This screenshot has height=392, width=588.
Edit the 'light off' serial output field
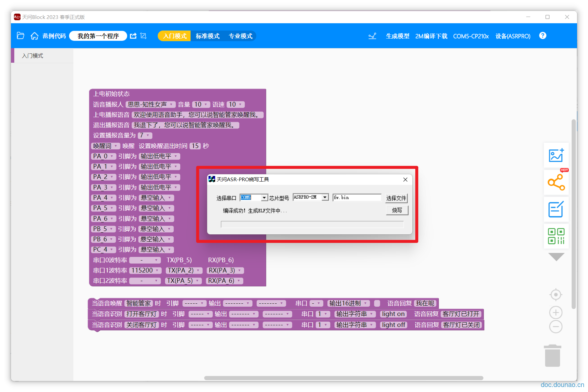click(x=394, y=325)
